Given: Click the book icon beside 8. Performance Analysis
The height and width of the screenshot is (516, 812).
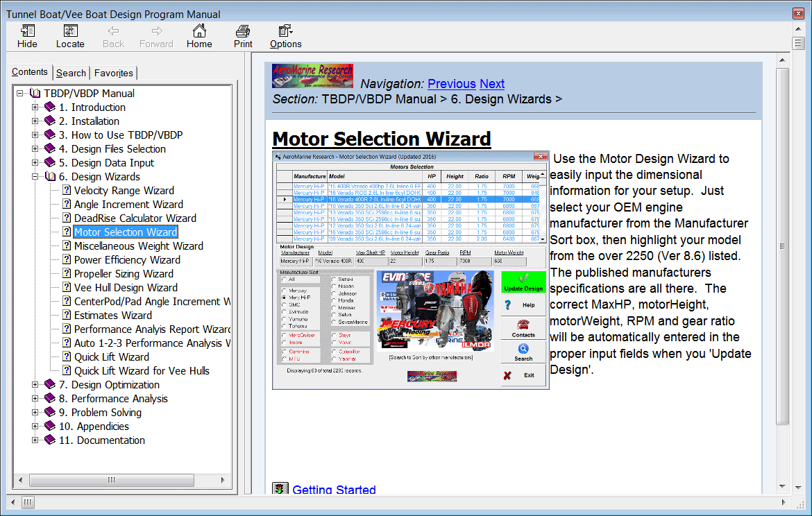Looking at the screenshot, I should click(x=50, y=399).
